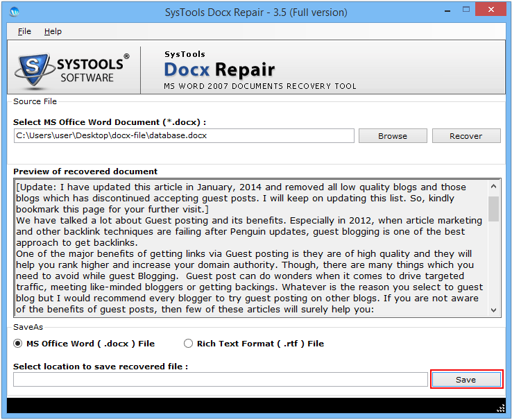
Task: Focus the save location input field
Action: click(221, 380)
